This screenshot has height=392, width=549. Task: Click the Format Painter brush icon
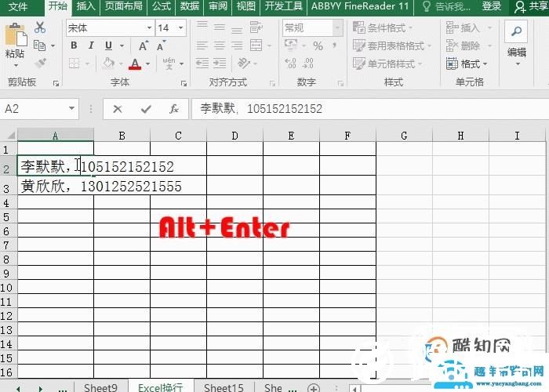click(x=40, y=63)
